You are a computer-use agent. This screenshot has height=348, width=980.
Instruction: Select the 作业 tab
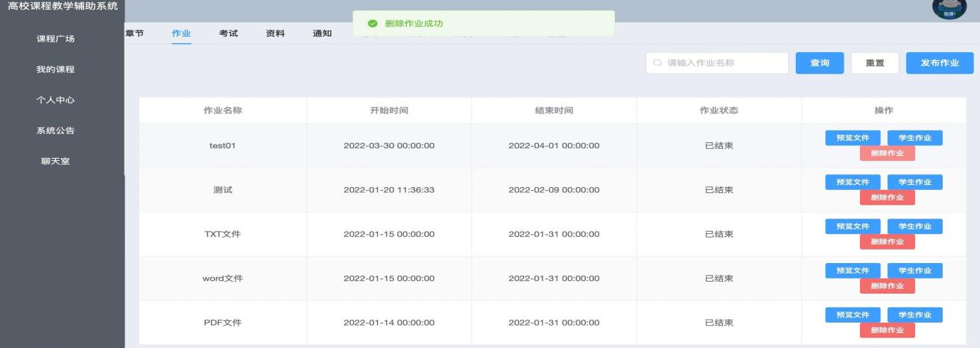tap(181, 33)
